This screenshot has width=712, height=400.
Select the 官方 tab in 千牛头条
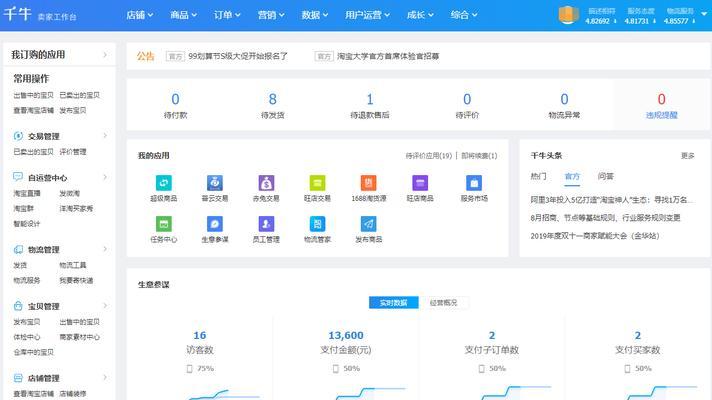[572, 176]
